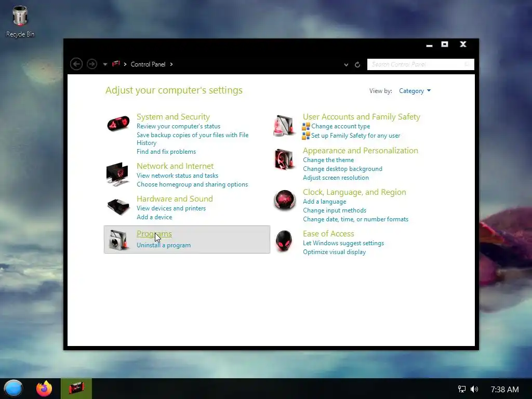Expand the chevron before Control Panel breadcrumb
The height and width of the screenshot is (399, 532).
pyautogui.click(x=125, y=64)
